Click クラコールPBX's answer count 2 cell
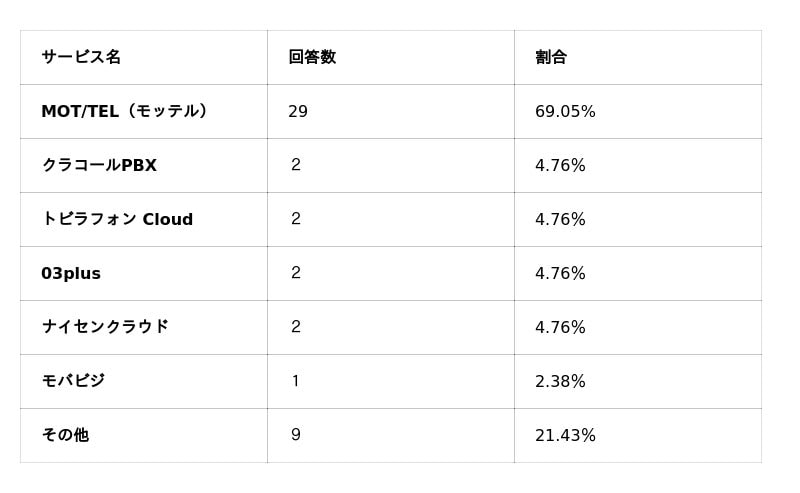Viewport: 800px width, 493px height. point(296,165)
